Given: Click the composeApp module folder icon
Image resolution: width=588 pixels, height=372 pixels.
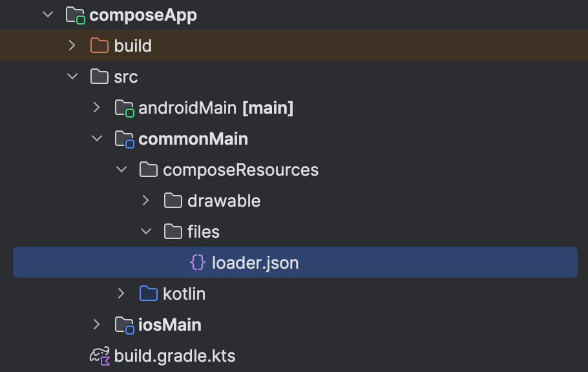Looking at the screenshot, I should click(x=74, y=14).
